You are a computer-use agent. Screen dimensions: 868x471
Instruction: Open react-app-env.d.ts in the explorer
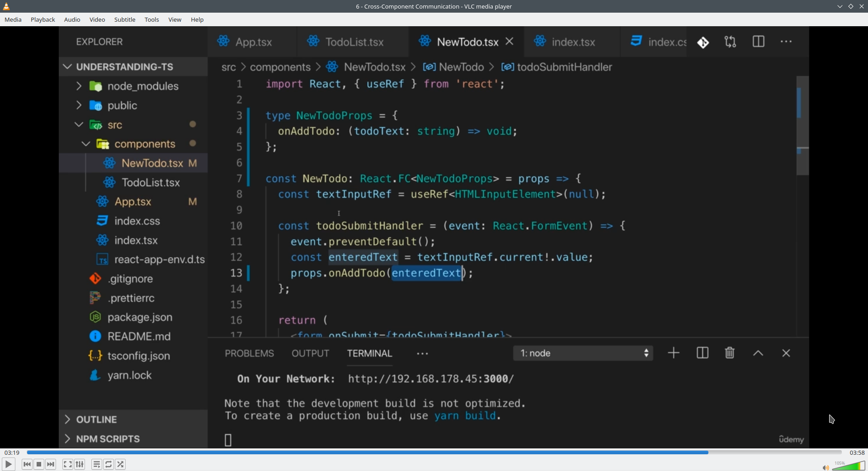coord(133,259)
